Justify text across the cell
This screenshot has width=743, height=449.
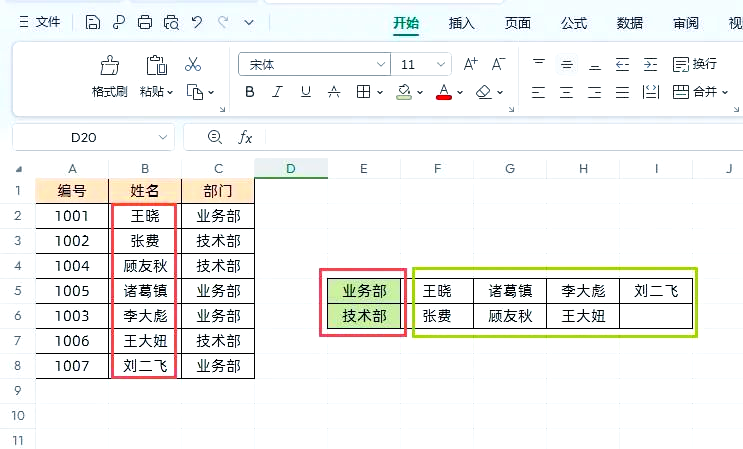point(622,92)
